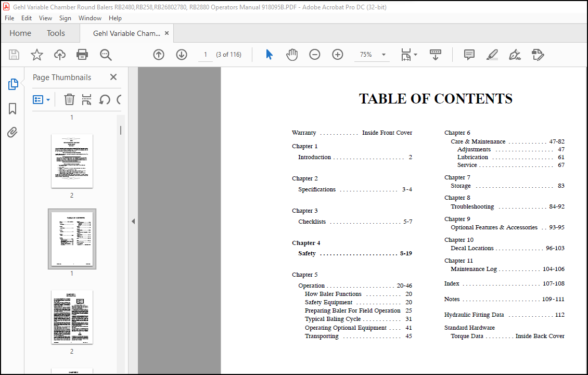This screenshot has height=375, width=588.
Task: Collapse the navigation pane arrow
Action: coord(133,221)
